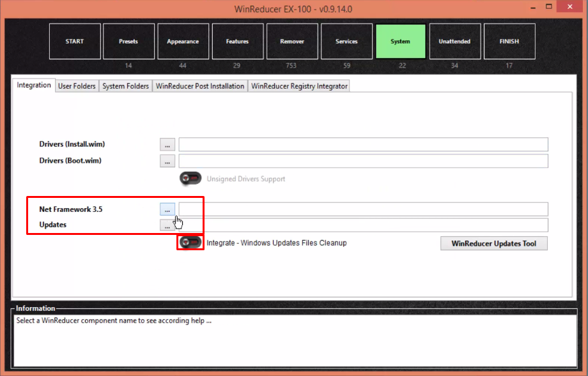The width and height of the screenshot is (588, 376).
Task: Maximize the WinReducer window
Action: coord(548,7)
